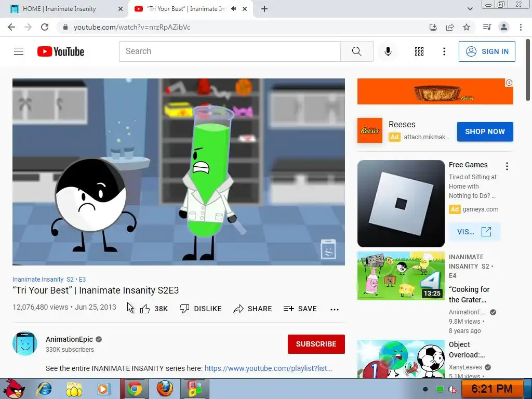
Task: Like the video with thumbs up
Action: (x=154, y=309)
